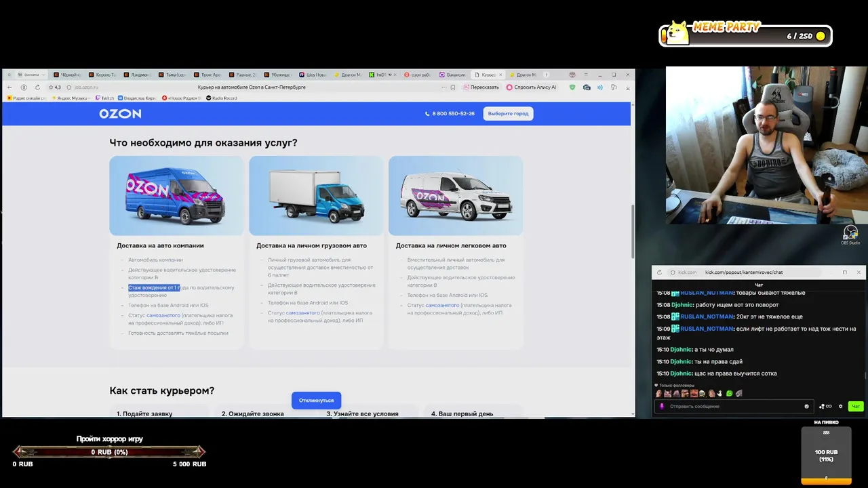
Task: Click the site info shield in Kick popout
Action: tap(673, 272)
